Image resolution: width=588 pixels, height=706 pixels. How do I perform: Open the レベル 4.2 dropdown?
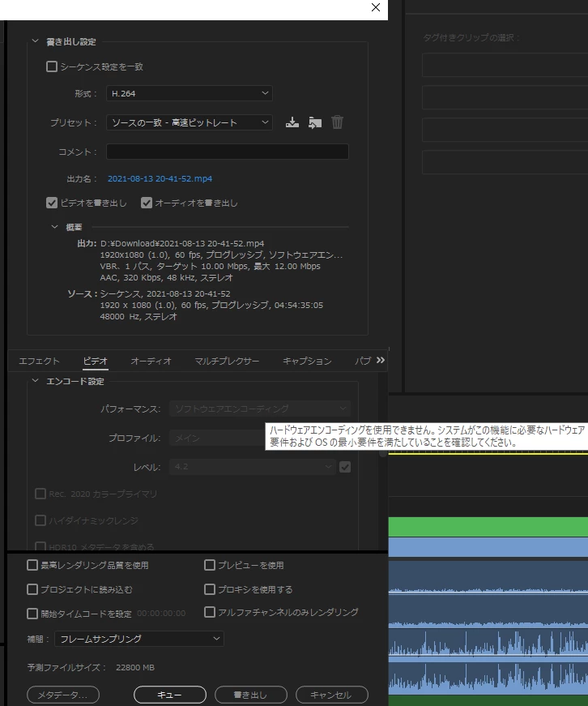coord(253,467)
